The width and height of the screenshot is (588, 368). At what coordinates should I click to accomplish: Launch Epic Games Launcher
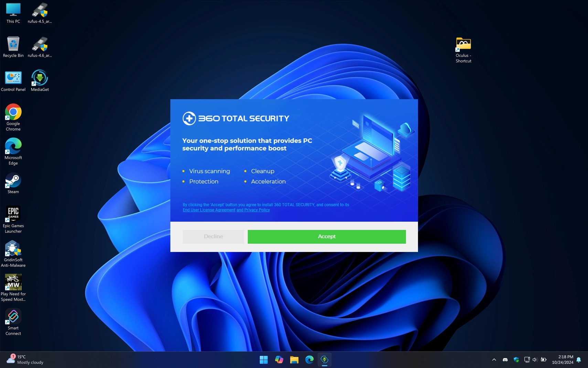pyautogui.click(x=13, y=213)
